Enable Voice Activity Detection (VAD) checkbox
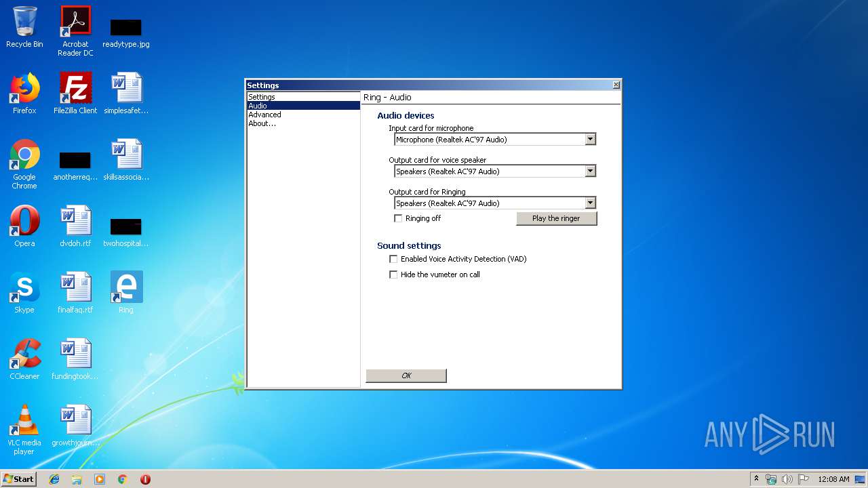This screenshot has width=868, height=488. click(x=393, y=259)
